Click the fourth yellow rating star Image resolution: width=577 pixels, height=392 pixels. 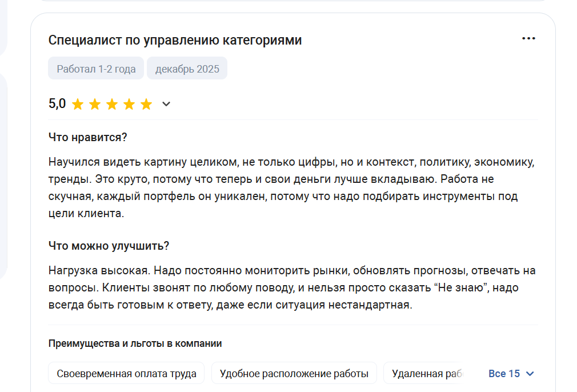pos(129,104)
